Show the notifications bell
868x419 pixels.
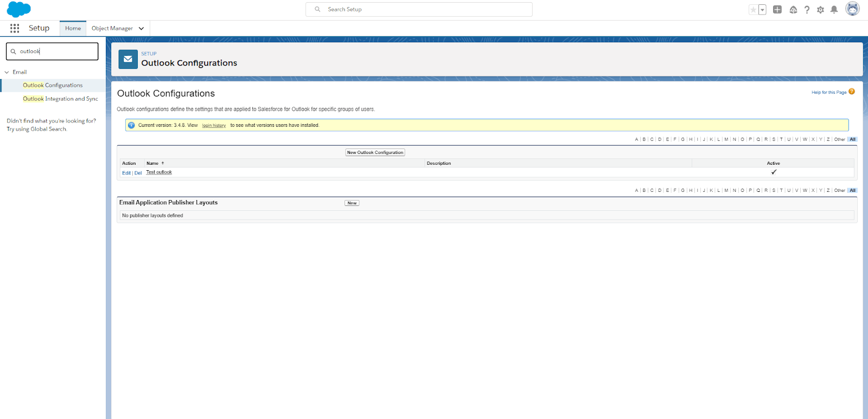click(834, 10)
